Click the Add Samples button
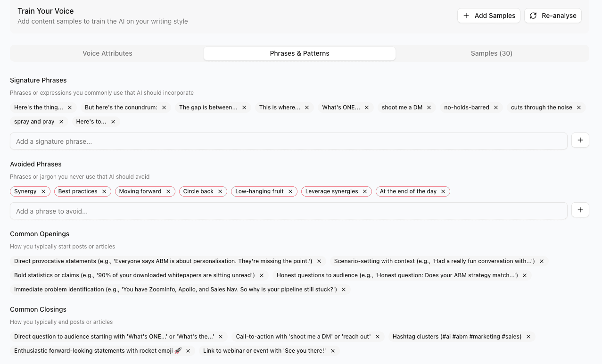The image size is (602, 364). (x=488, y=16)
